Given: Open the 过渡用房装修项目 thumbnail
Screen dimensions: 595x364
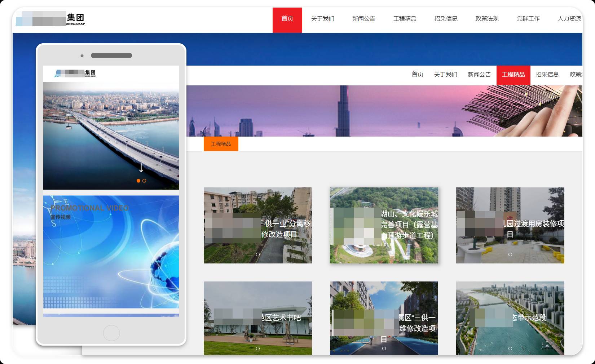Looking at the screenshot, I should [x=510, y=226].
